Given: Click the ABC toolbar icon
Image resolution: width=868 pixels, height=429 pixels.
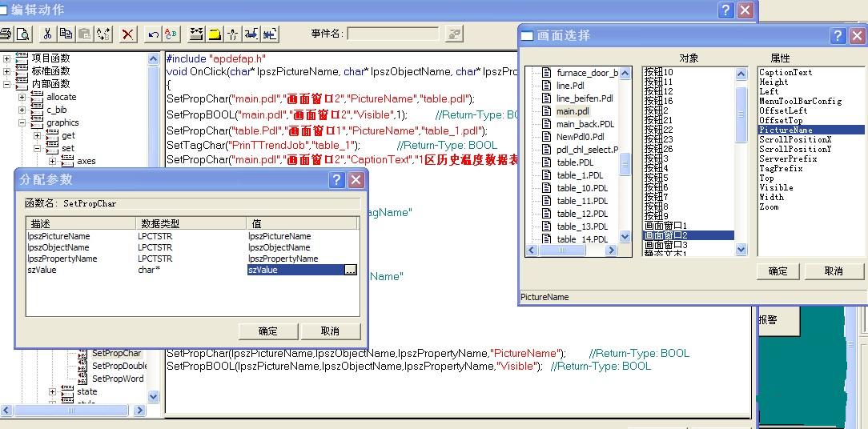Looking at the screenshot, I should (171, 34).
